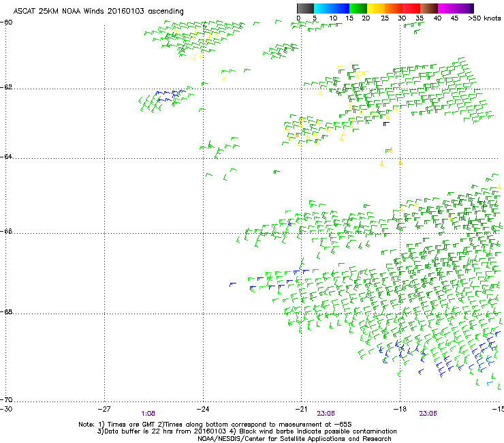
Task: Click the chart title 'ASCAT 25KM NOAA Winds 20160103 ascending'
Action: [98, 12]
